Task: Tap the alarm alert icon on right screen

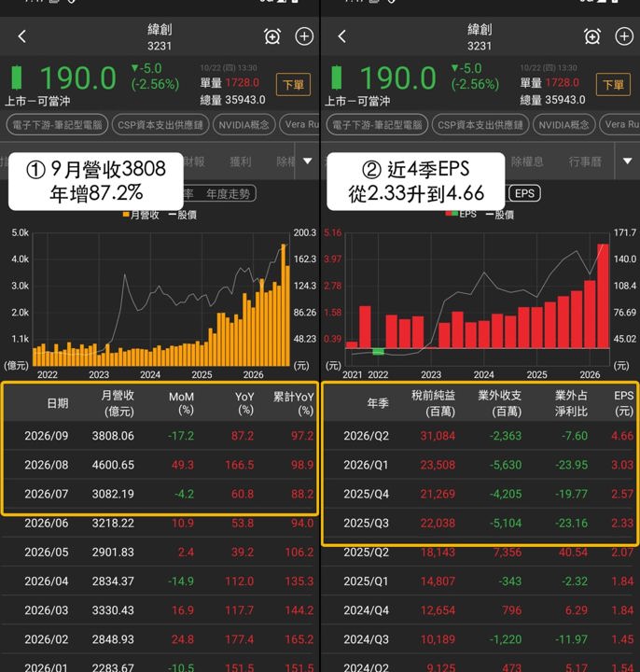Action: 592,36
